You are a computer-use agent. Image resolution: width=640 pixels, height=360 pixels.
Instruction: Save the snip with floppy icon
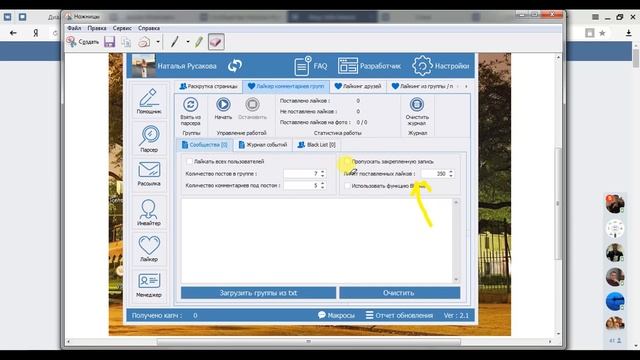tap(109, 42)
